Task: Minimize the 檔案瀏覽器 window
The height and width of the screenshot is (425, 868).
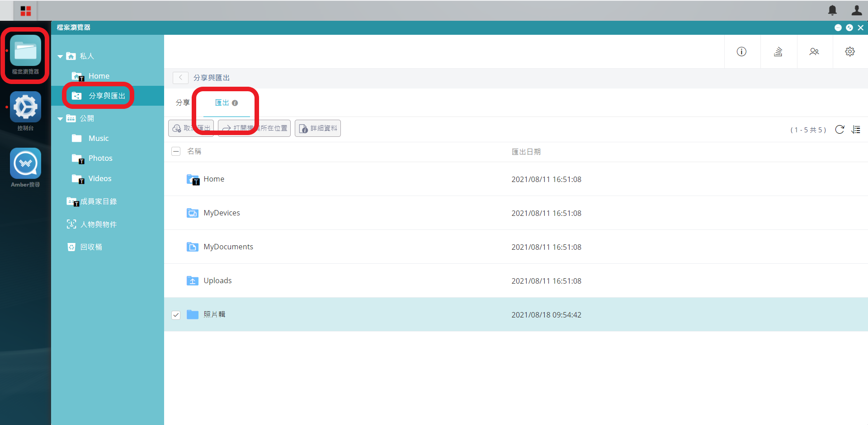Action: pyautogui.click(x=838, y=28)
